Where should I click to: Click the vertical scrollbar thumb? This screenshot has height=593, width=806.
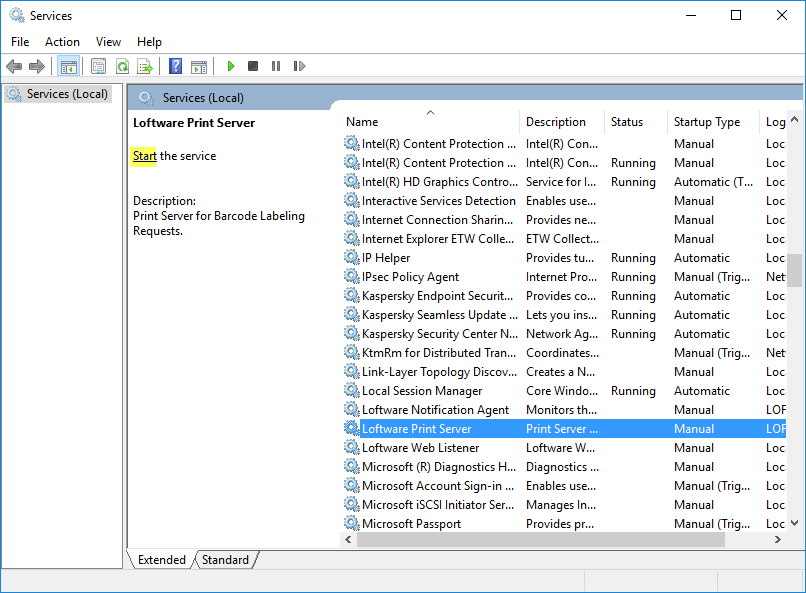point(795,270)
